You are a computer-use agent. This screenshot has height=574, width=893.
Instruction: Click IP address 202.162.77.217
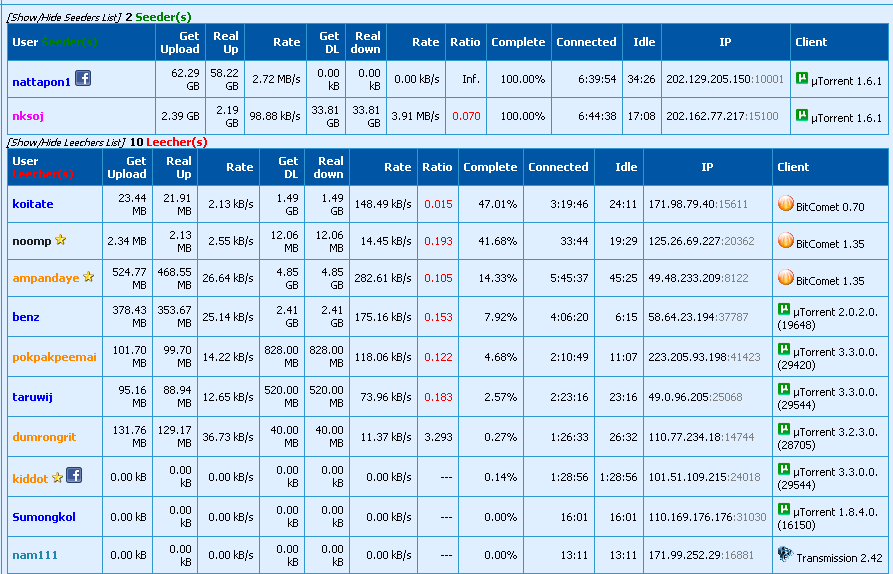coord(706,116)
